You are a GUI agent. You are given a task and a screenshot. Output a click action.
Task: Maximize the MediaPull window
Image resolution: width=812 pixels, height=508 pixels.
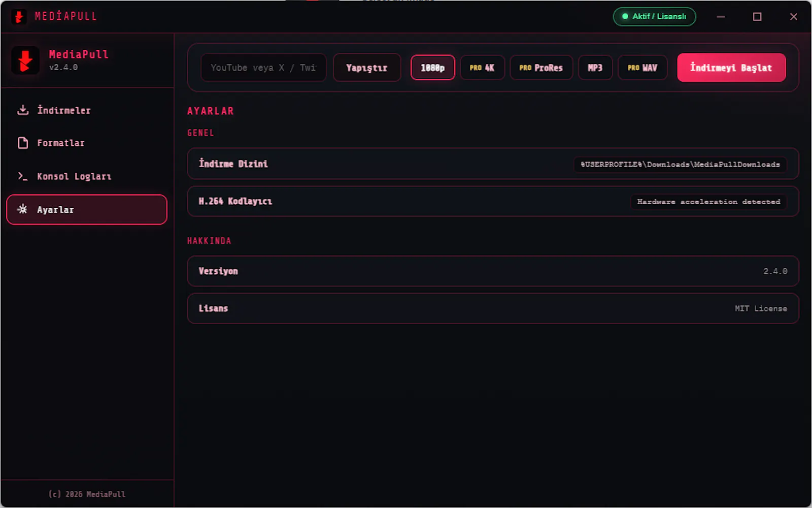click(x=757, y=17)
